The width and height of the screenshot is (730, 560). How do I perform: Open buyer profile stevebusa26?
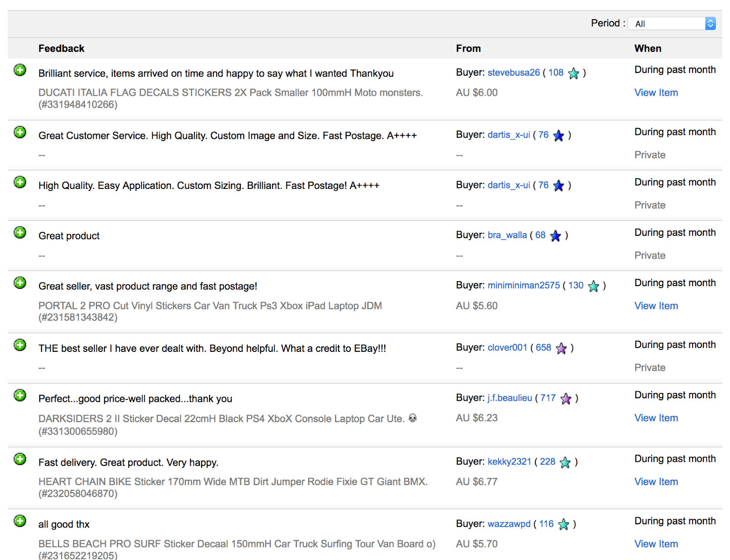coord(513,73)
